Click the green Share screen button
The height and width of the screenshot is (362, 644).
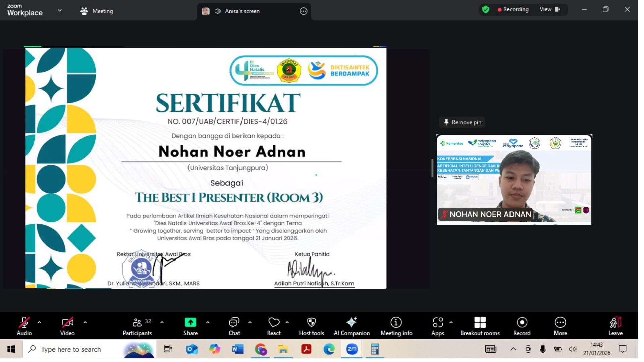pos(190,323)
